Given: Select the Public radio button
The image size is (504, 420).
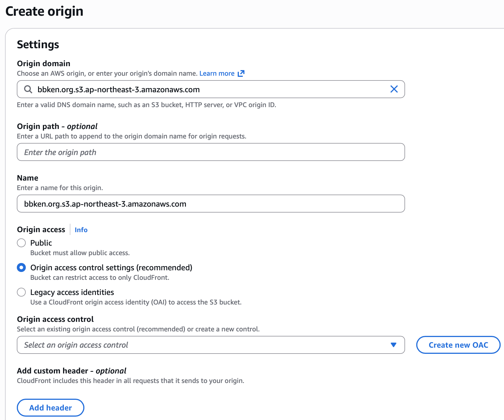Looking at the screenshot, I should click(21, 243).
